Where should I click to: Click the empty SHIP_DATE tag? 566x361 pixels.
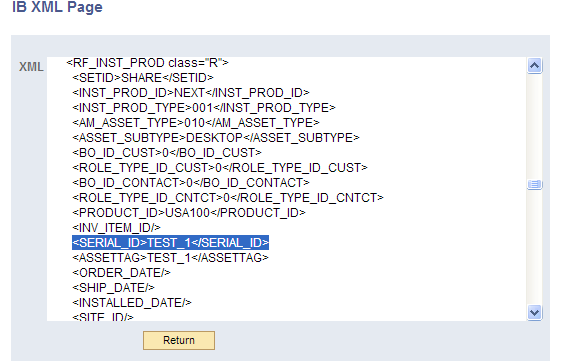coord(113,288)
